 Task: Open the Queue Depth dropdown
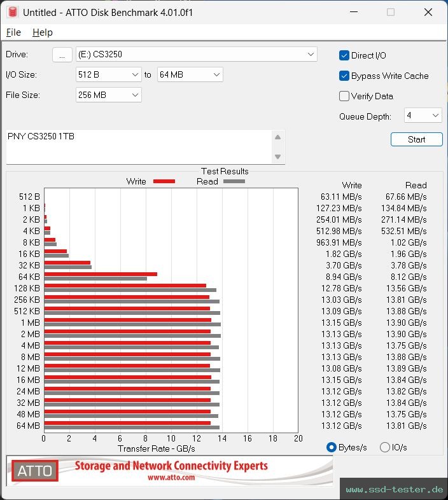click(x=423, y=115)
